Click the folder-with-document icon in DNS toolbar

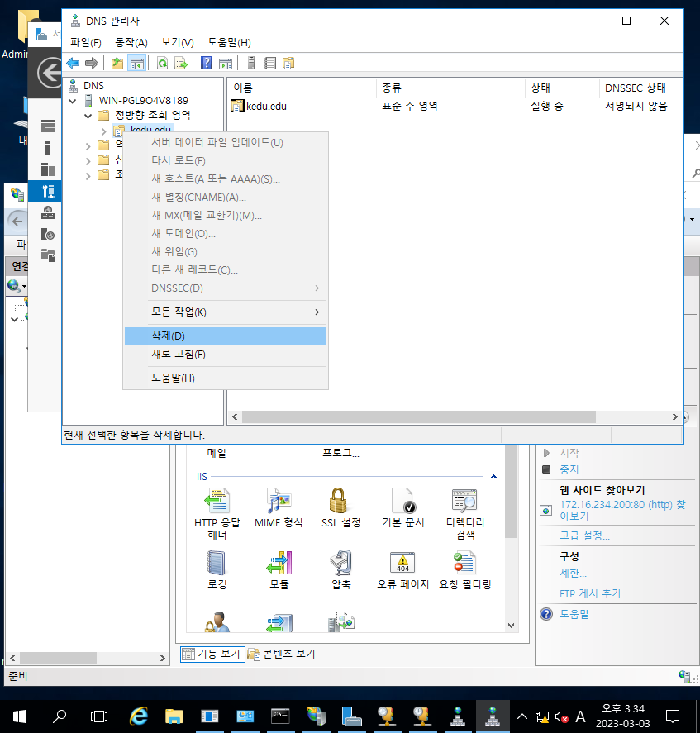coord(288,63)
